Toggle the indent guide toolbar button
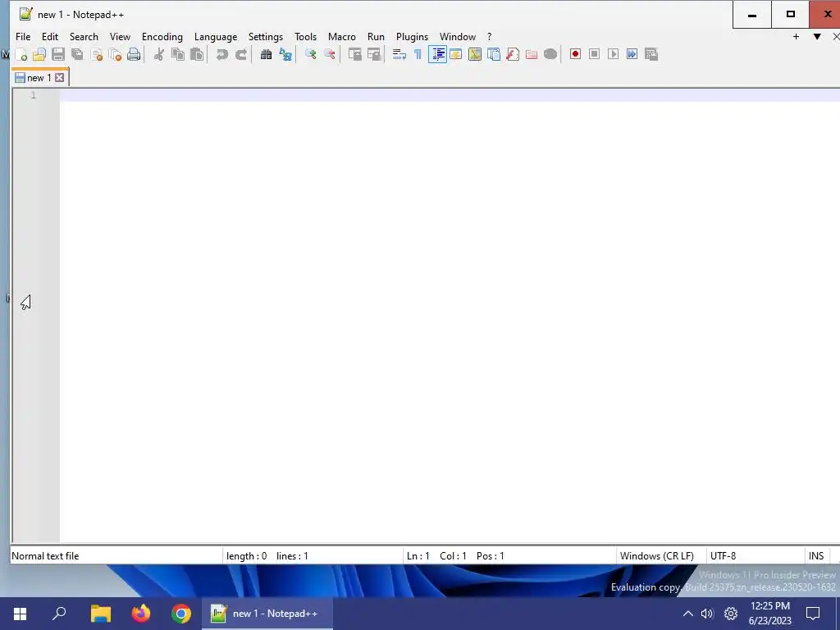Screen dimensions: 840x630 pos(437,54)
